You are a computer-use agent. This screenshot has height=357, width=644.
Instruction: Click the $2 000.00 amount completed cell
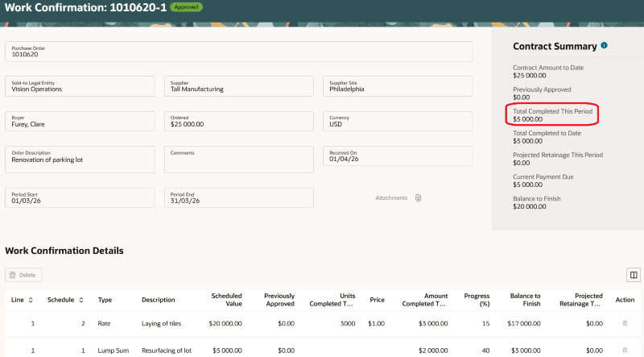tap(433, 351)
